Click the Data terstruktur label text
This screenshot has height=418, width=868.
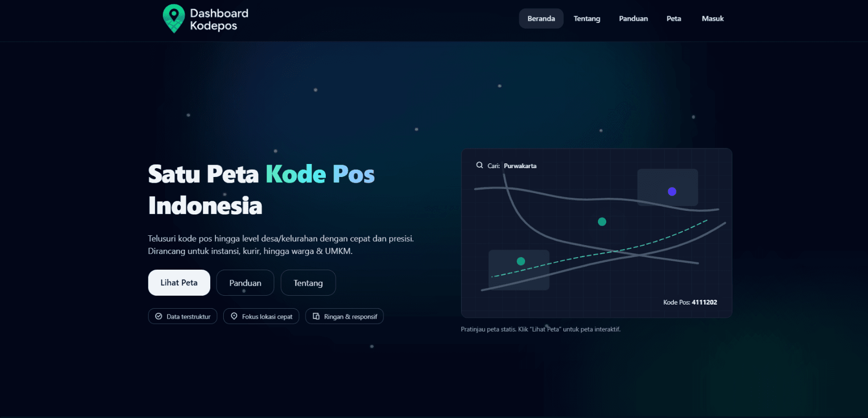[x=188, y=316]
